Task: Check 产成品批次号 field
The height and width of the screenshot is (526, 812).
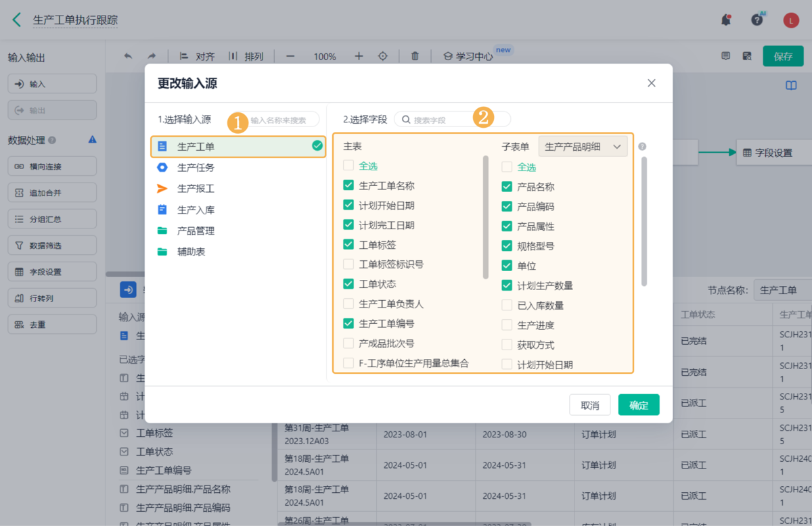Action: [348, 343]
